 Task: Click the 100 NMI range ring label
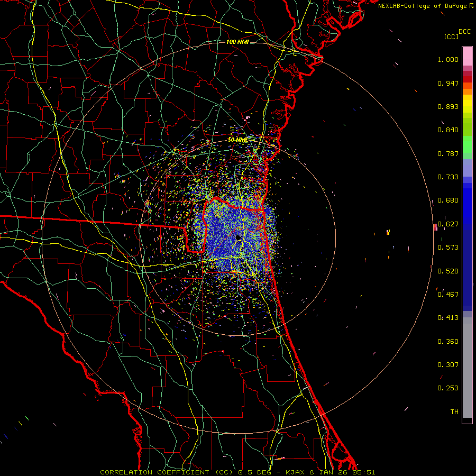point(237,42)
